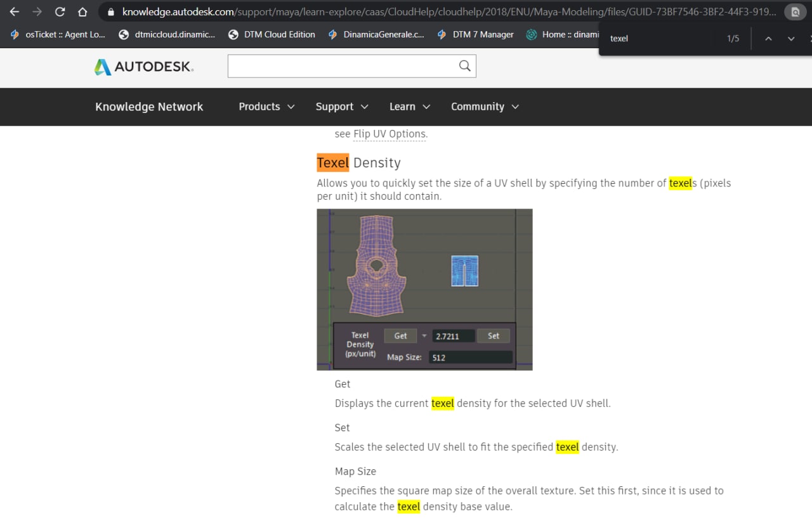Go back to the previous page
812x530 pixels.
(14, 11)
